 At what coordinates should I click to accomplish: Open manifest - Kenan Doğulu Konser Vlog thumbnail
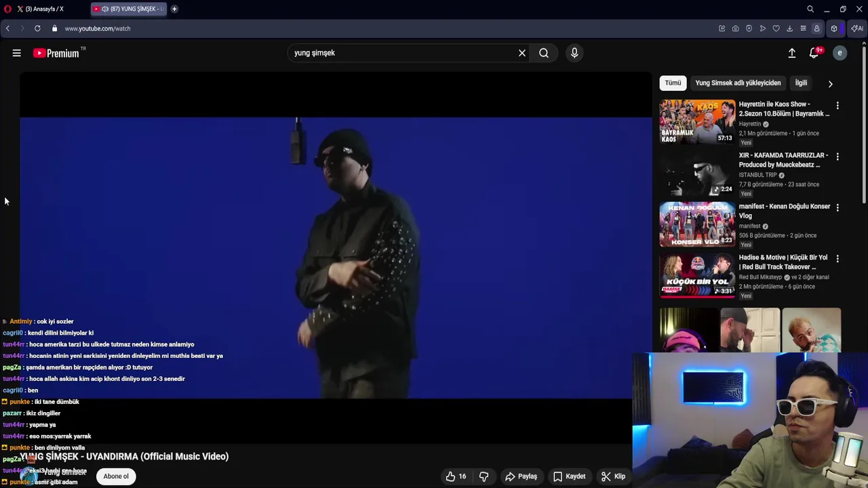(x=697, y=224)
